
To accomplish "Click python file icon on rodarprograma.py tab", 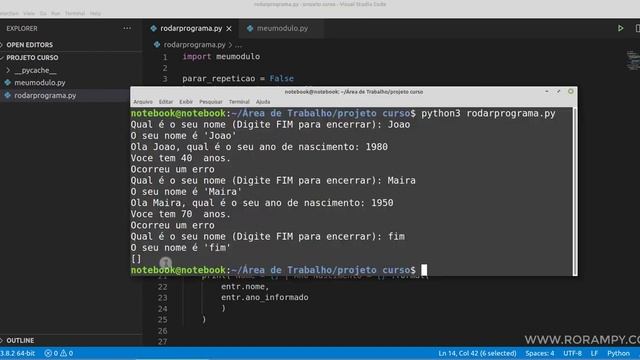I will (153, 28).
